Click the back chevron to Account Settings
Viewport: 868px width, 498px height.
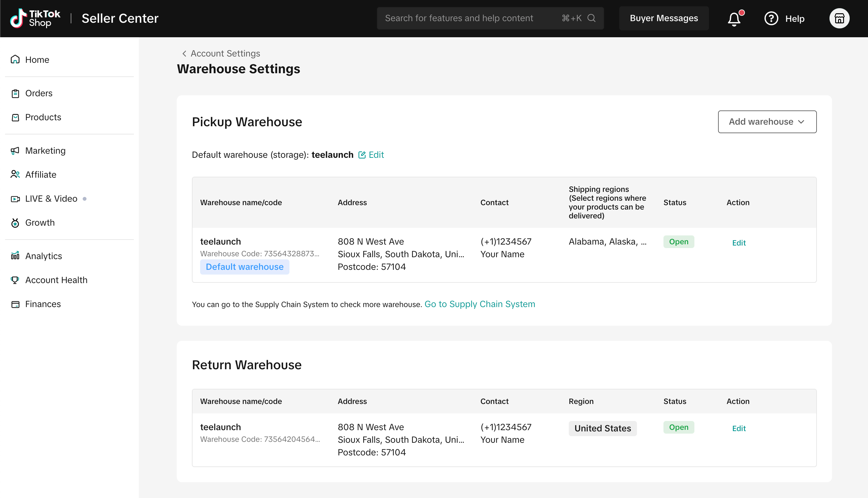coord(184,54)
